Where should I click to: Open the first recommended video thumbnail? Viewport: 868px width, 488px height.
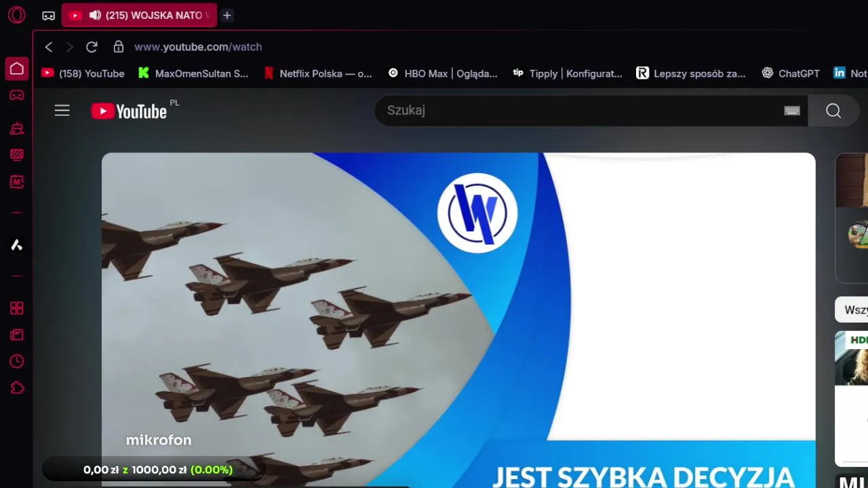click(852, 180)
